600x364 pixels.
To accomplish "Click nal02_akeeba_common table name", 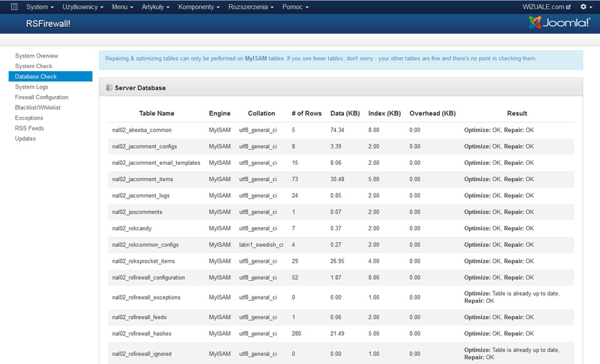I will click(142, 130).
